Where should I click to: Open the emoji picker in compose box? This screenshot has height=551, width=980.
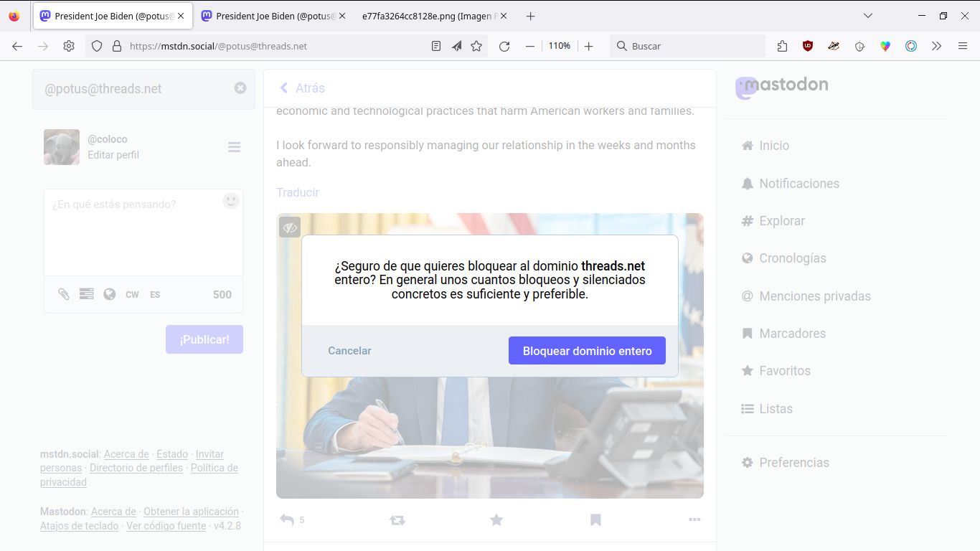230,201
